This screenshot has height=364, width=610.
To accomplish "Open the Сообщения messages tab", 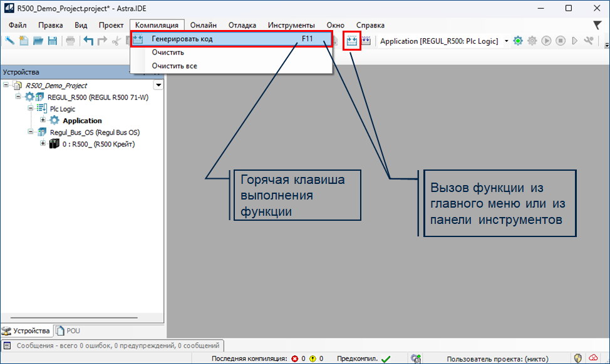I will pos(113,345).
